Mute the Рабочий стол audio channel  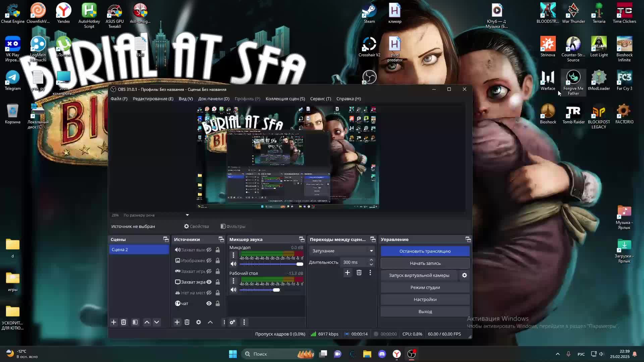[233, 290]
